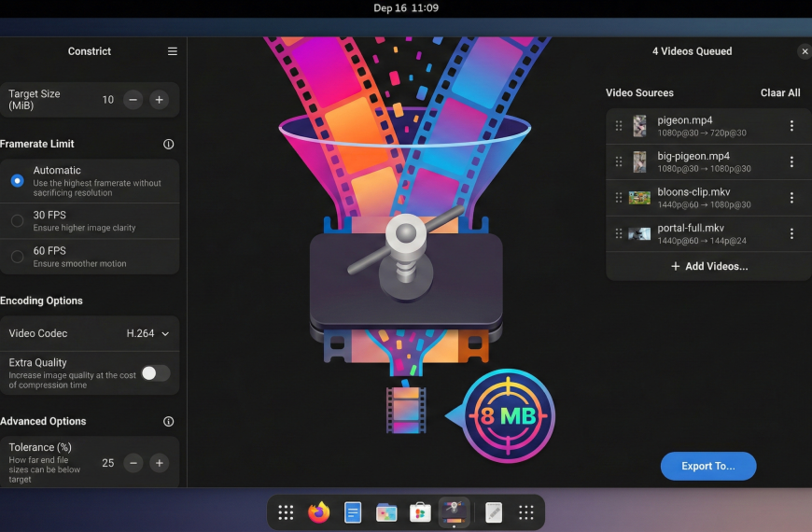This screenshot has height=532, width=812.
Task: Select the big-pigeon.mp4 thumbnail
Action: point(639,161)
